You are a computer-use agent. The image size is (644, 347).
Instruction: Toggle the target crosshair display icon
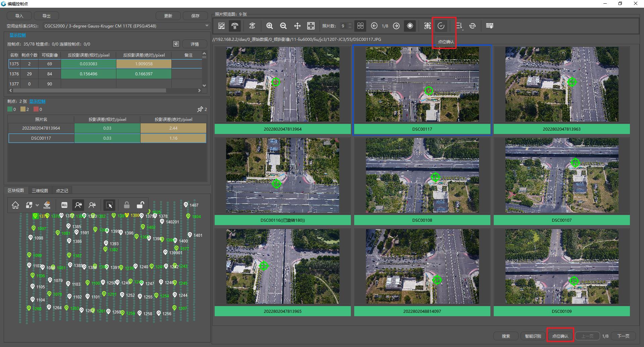[x=410, y=26]
